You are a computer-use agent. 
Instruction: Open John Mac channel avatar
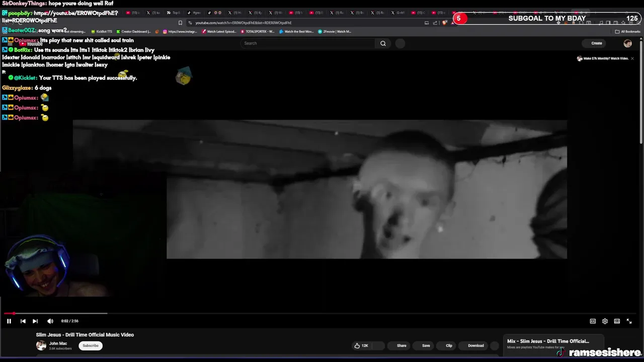(x=41, y=345)
